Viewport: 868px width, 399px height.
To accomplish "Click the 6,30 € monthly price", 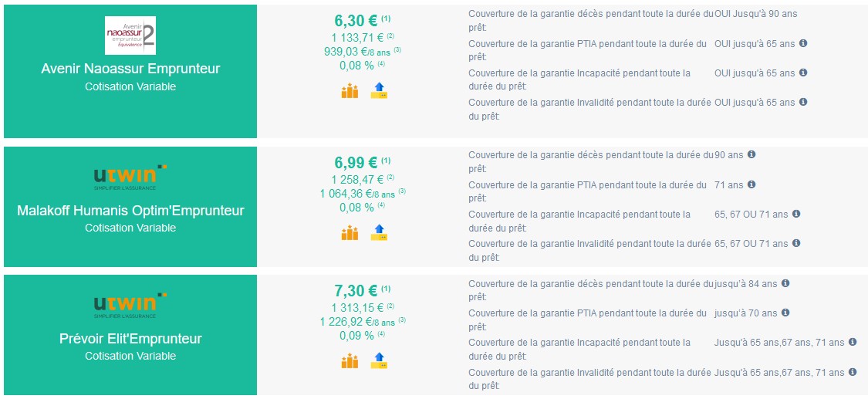I will (x=356, y=21).
